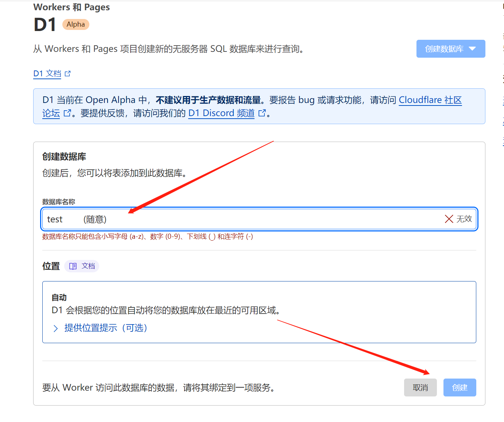Image resolution: width=504 pixels, height=422 pixels.
Task: Open the 创建数据库 dropdown menu
Action: [451, 49]
